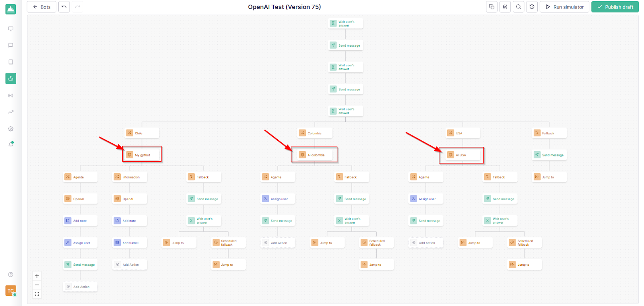The height and width of the screenshot is (306, 644).
Task: Click the copy flow icon
Action: (x=491, y=7)
